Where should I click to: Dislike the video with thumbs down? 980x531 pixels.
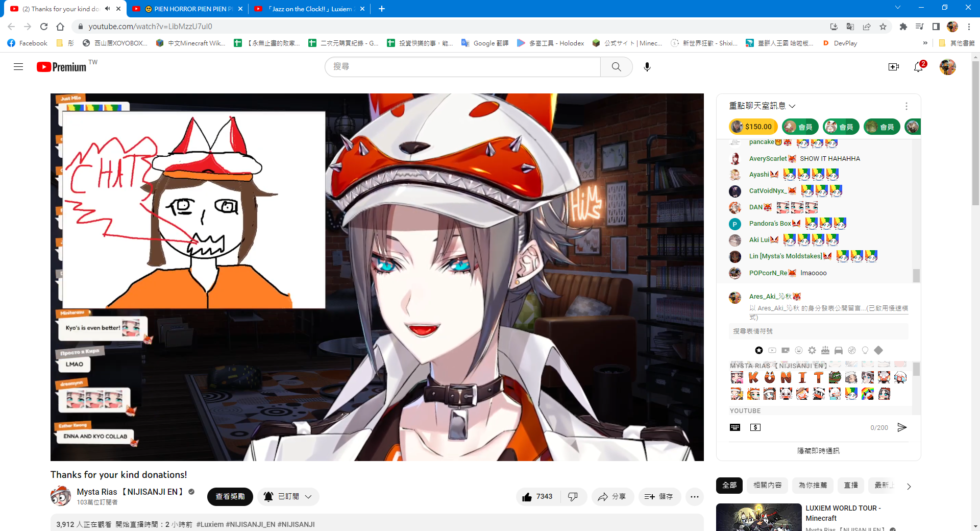[x=573, y=497]
